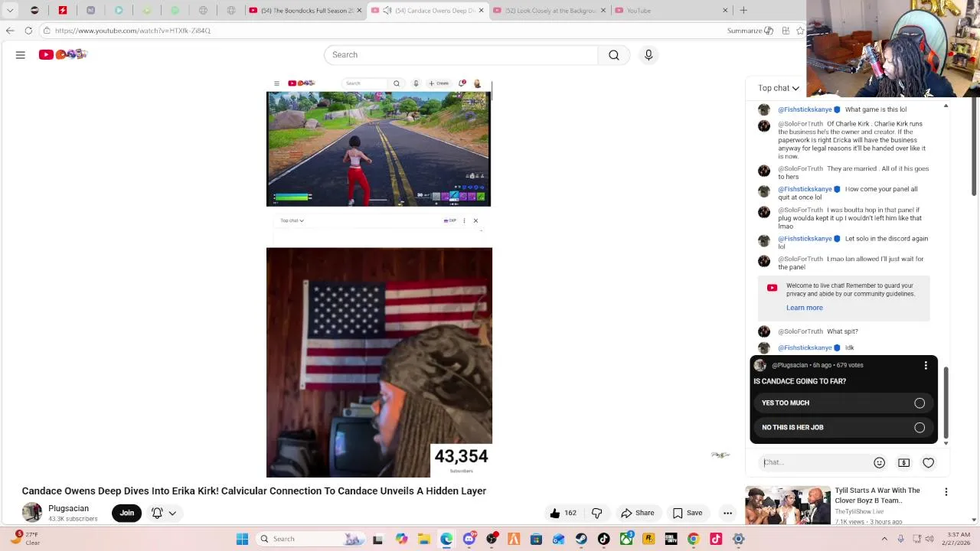Go back in the browser
Viewport: 980px width, 551px height.
9,31
